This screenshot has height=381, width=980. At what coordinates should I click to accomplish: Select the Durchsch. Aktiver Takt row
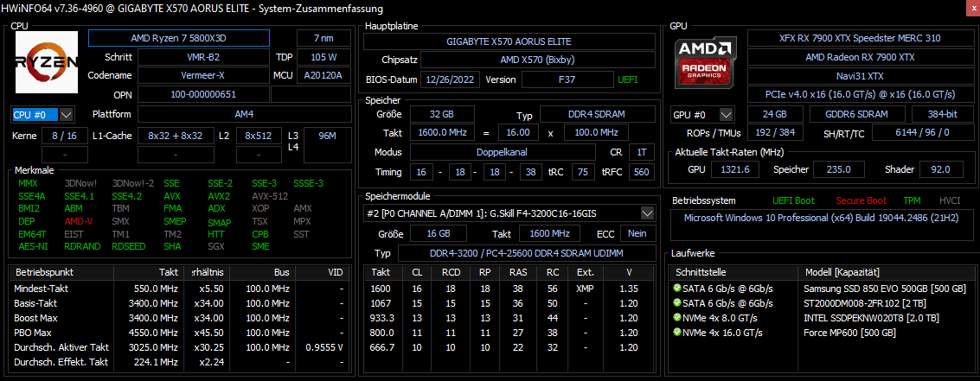[180, 346]
